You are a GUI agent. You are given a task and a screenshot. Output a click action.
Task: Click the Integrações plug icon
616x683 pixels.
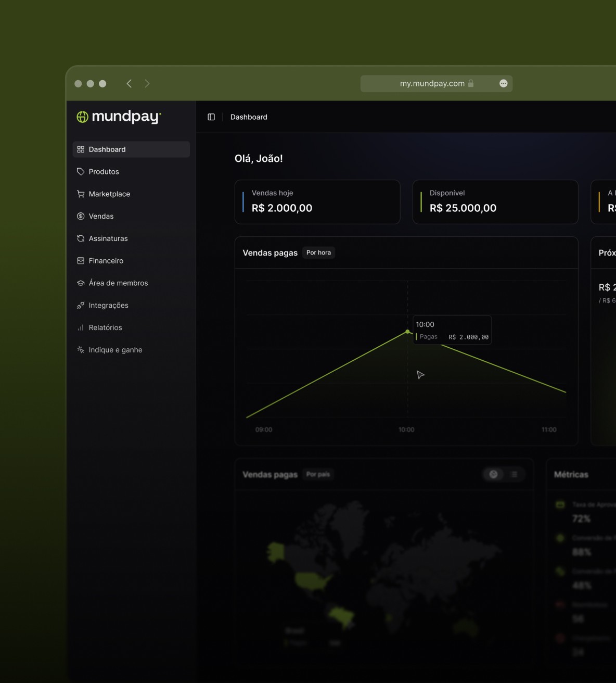coord(81,305)
